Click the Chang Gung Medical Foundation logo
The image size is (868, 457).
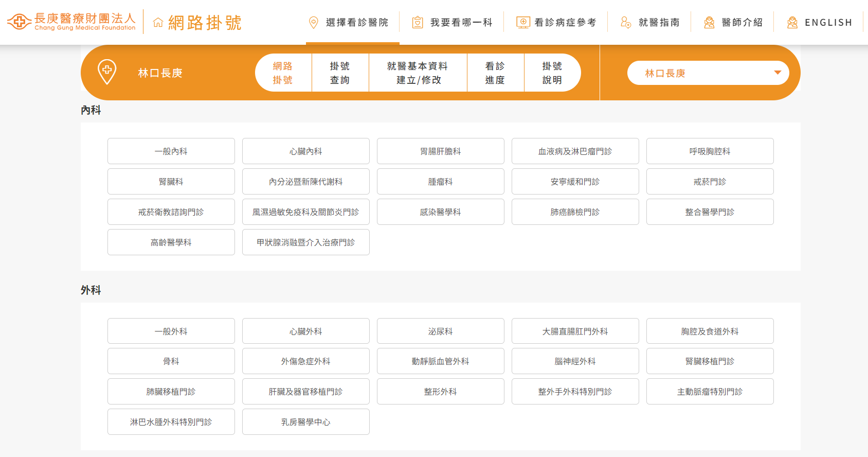[x=71, y=22]
